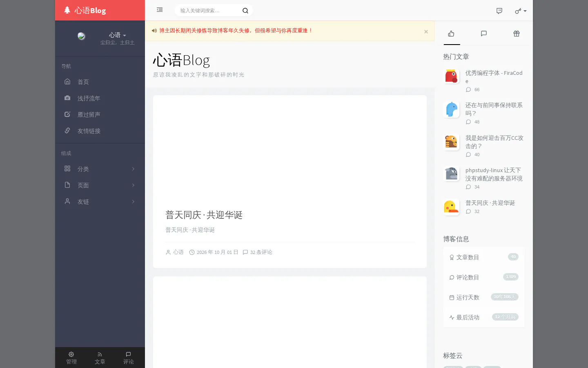Open the key login dropdown in top bar
This screenshot has width=588, height=368.
tap(521, 11)
